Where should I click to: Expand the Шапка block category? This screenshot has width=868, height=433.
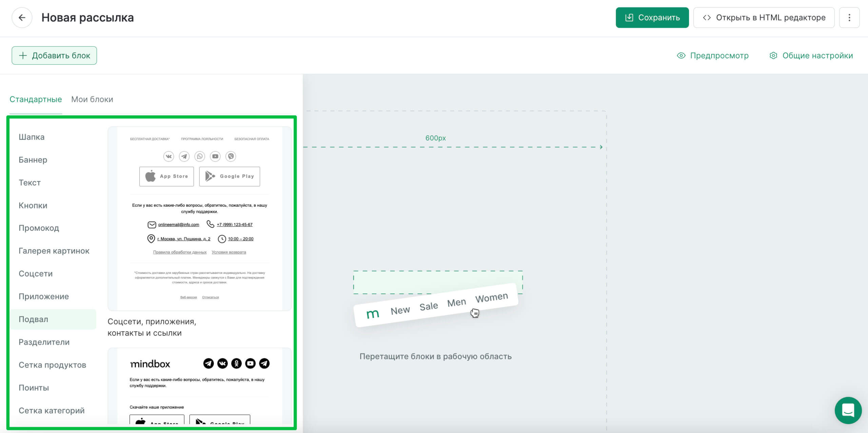31,137
